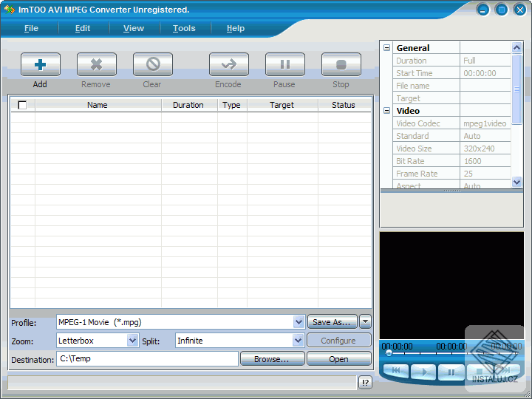The height and width of the screenshot is (399, 532).
Task: Select the Bit Rate 1600 value
Action: (x=485, y=161)
